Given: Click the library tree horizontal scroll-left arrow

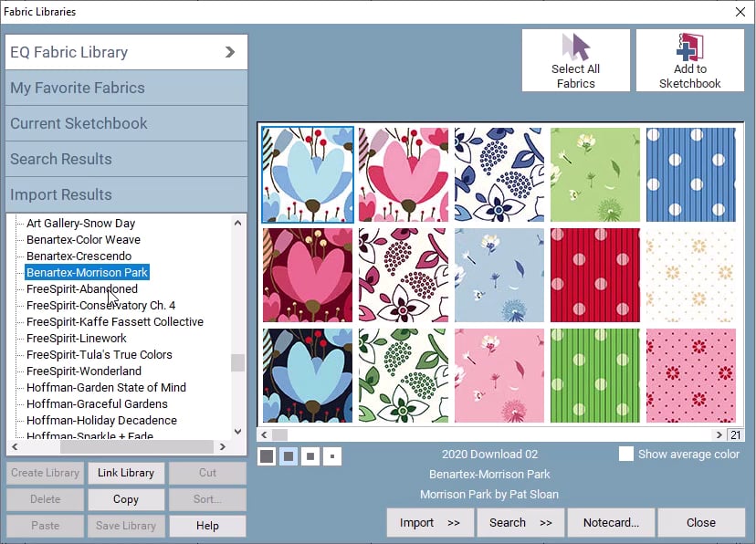Looking at the screenshot, I should (x=15, y=446).
